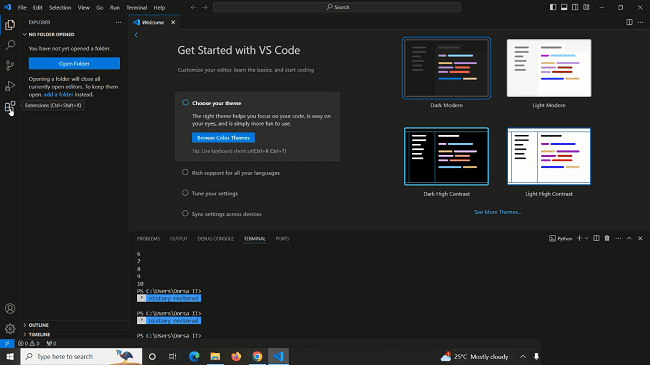Open the Explorer view in activity bar
The width and height of the screenshot is (650, 365).
coord(10,25)
